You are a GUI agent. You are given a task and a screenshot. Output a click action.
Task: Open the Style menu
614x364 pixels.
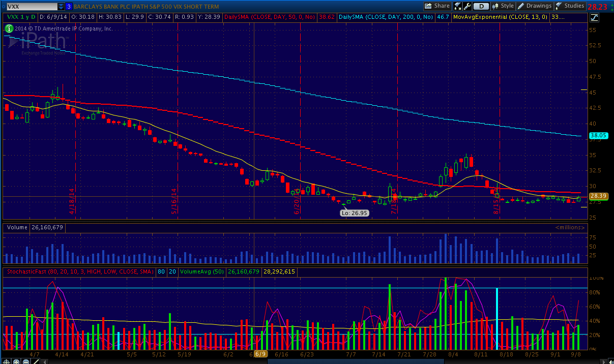click(503, 6)
